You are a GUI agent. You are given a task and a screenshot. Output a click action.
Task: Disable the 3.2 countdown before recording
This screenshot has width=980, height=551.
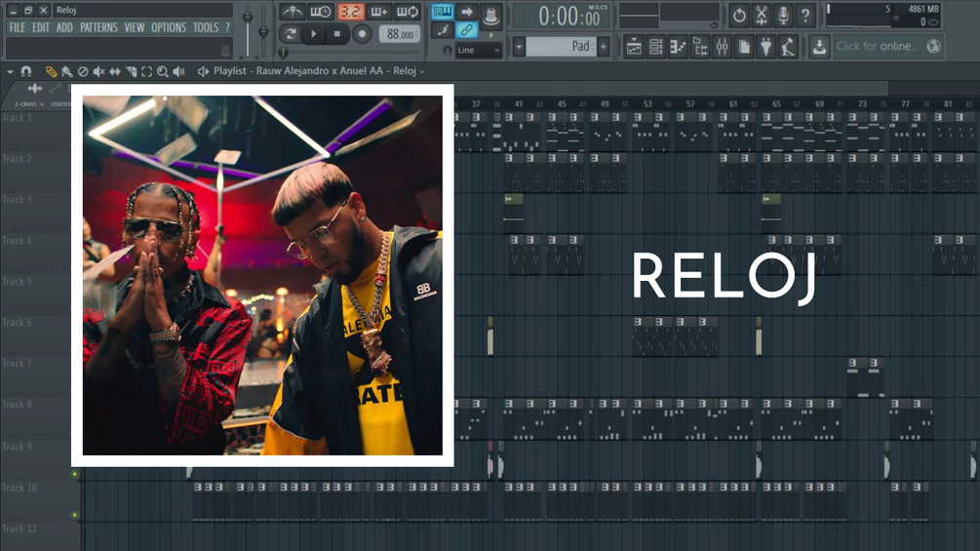tap(350, 12)
